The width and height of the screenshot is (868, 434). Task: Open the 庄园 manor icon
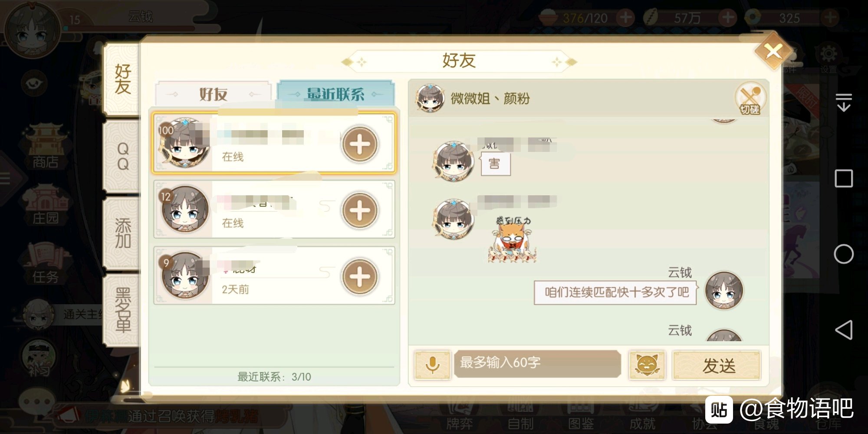coord(46,204)
